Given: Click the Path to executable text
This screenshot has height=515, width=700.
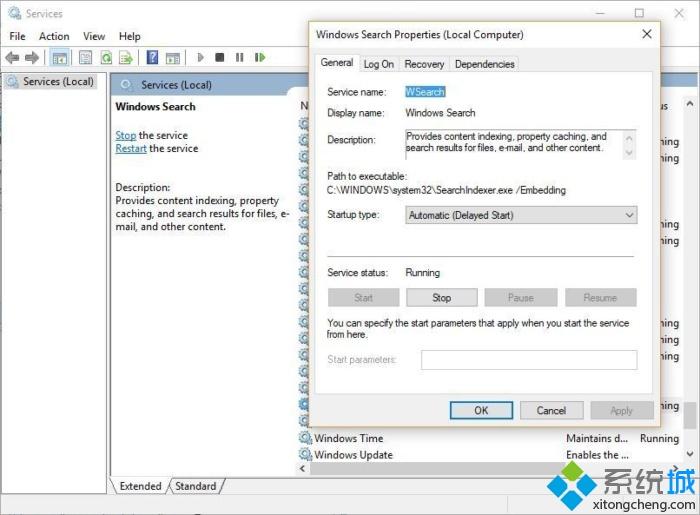Looking at the screenshot, I should tap(446, 190).
